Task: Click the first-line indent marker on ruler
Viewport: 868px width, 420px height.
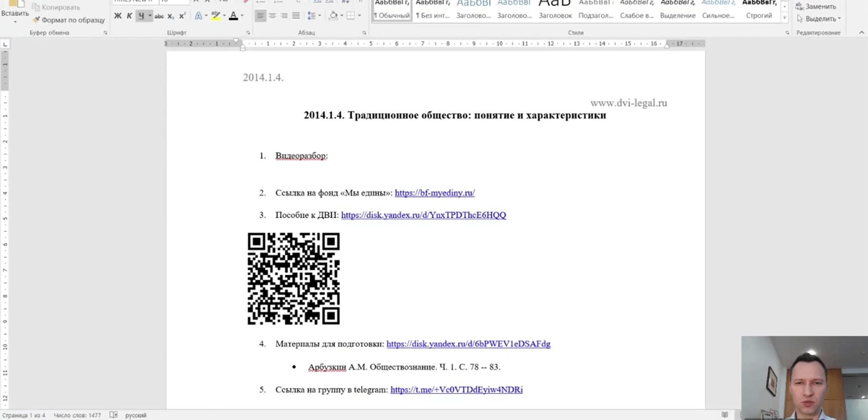Action: point(236,41)
